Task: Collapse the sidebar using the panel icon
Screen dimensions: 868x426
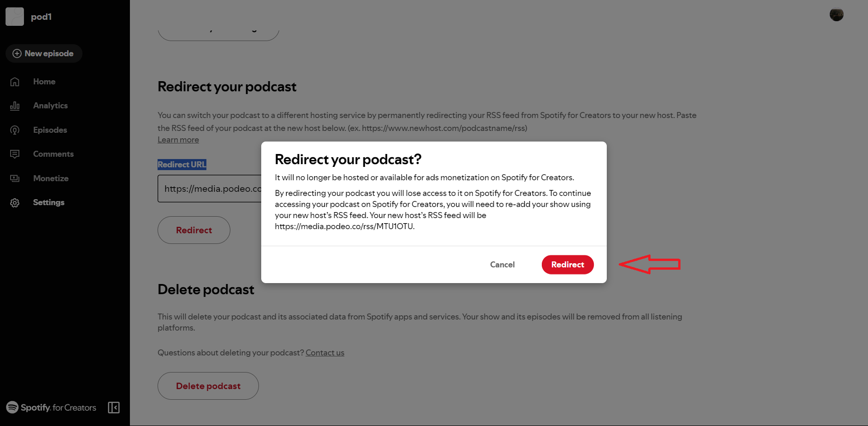Action: [114, 408]
